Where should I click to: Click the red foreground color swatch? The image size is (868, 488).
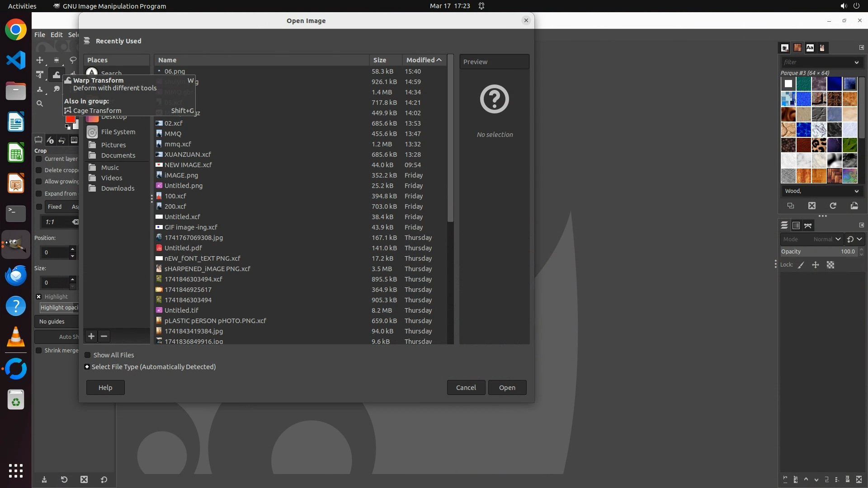pos(70,119)
